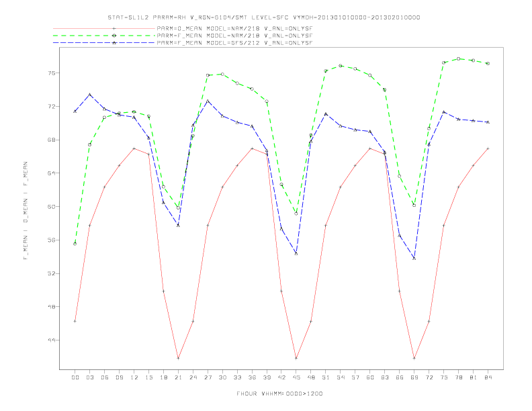Click blue triangle peak at hour 03
Viewport: 532px width, 411px height.
pos(89,95)
